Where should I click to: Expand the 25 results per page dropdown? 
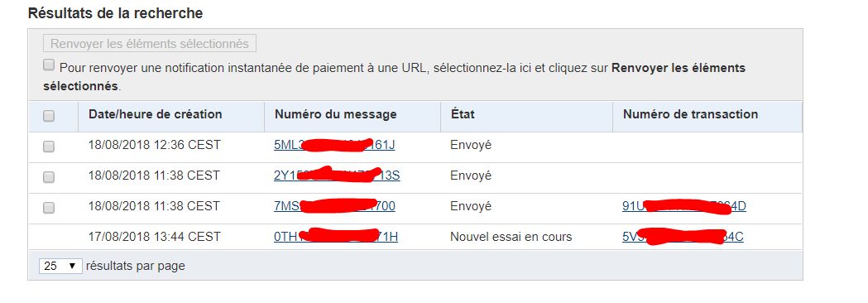point(60,266)
